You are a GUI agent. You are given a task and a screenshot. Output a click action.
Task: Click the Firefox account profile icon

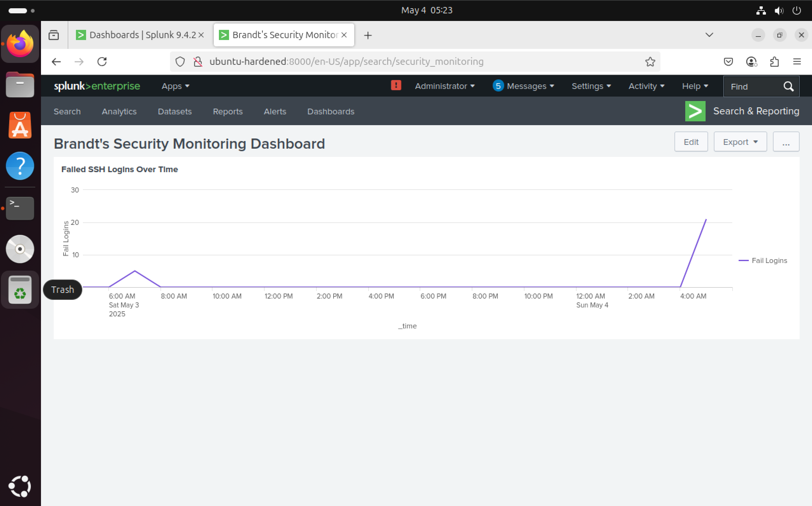click(751, 62)
